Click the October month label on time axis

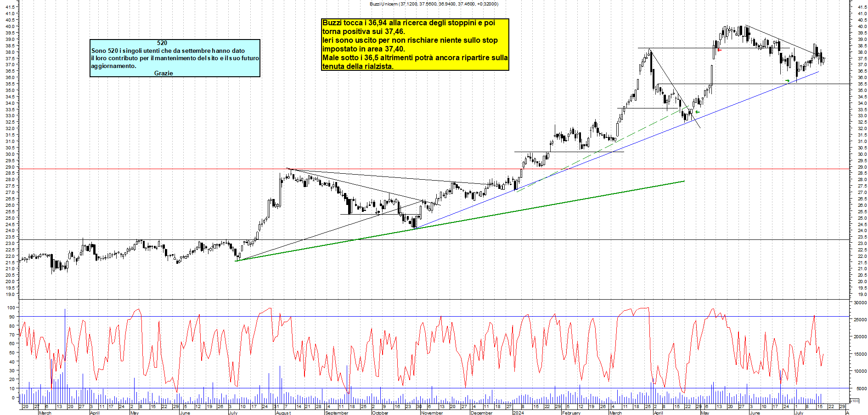380,413
